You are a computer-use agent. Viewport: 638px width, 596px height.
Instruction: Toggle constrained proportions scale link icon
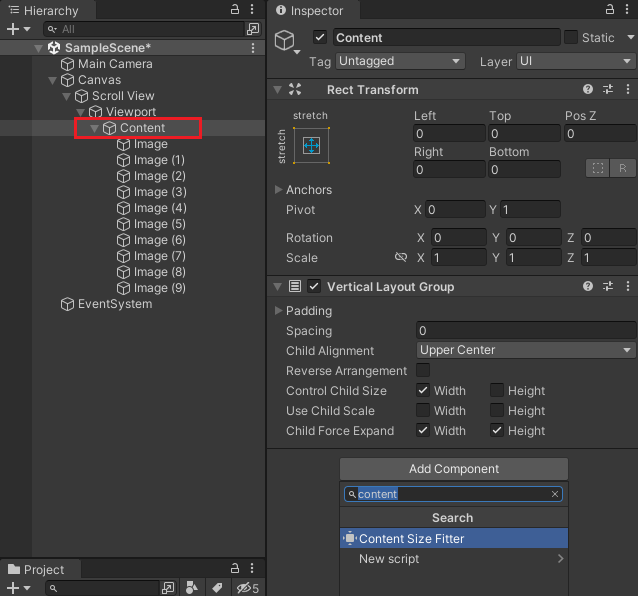[401, 257]
